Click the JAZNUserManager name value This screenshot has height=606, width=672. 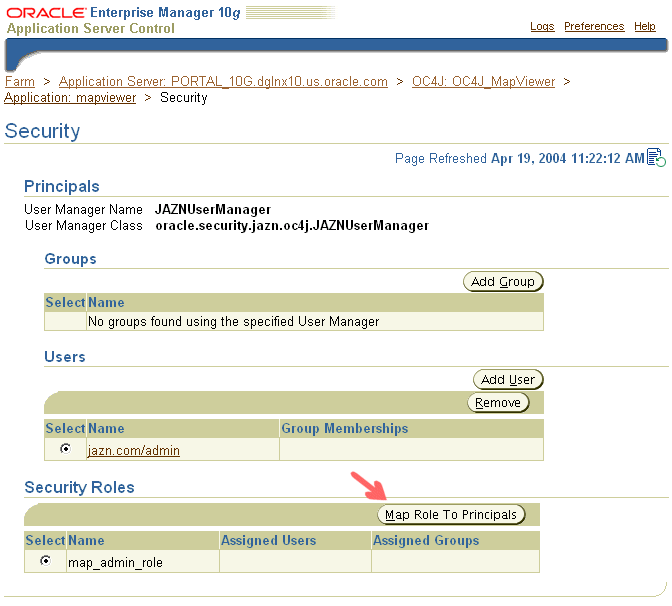(x=213, y=209)
